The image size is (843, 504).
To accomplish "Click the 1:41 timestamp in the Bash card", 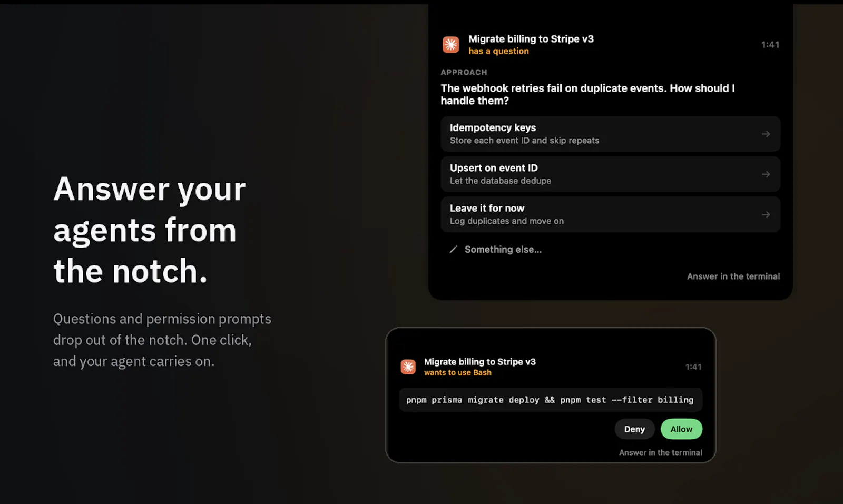I will (693, 367).
